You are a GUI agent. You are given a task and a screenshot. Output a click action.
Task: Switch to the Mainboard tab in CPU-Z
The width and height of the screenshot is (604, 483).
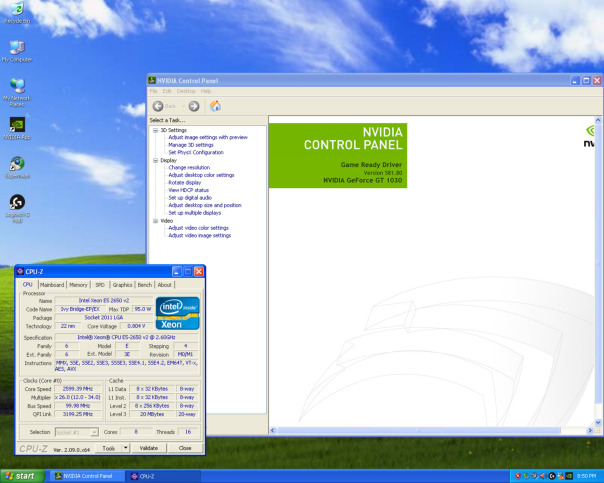click(x=51, y=285)
